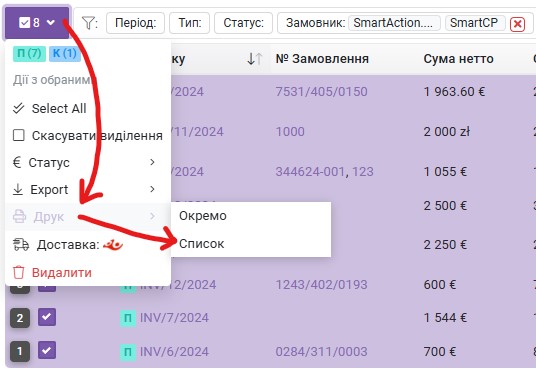Open the Друк print submenu

coord(88,217)
